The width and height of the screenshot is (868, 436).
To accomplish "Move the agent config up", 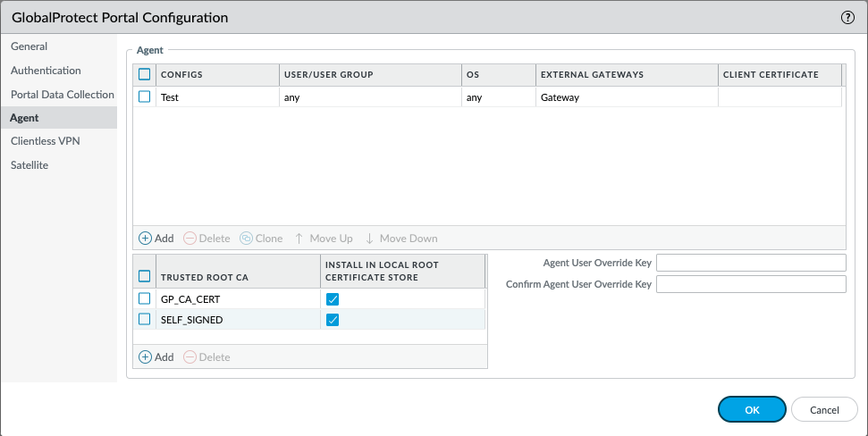I will tap(324, 239).
